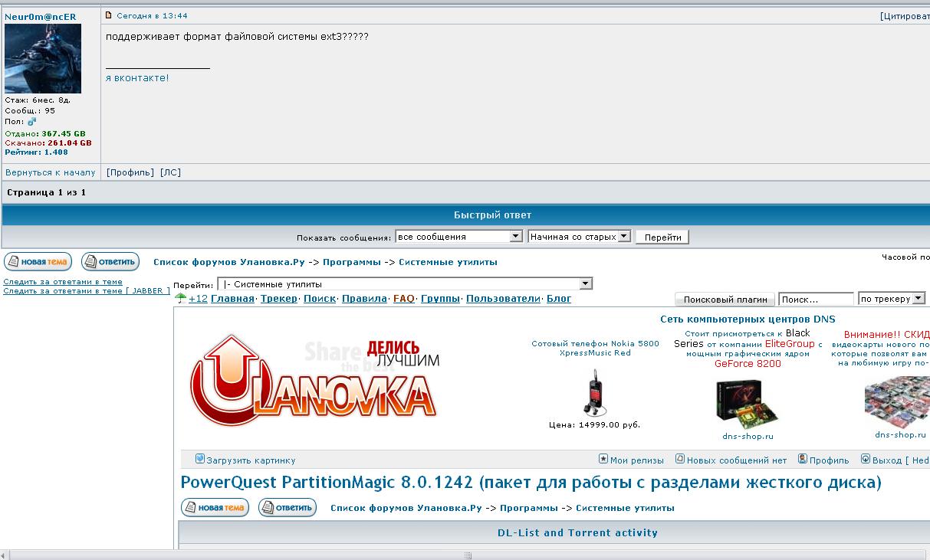Screen dimensions: 930x560
Task: Click the 'Мои релизы' text link
Action: point(637,460)
